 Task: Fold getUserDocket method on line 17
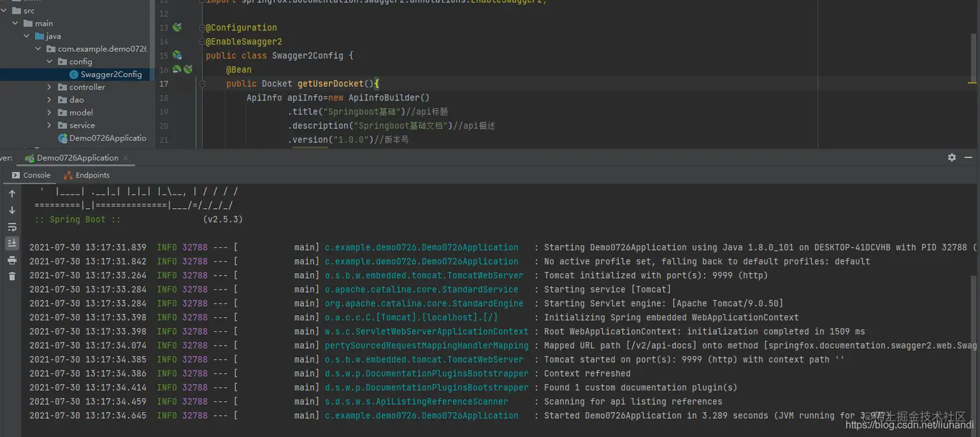point(202,84)
